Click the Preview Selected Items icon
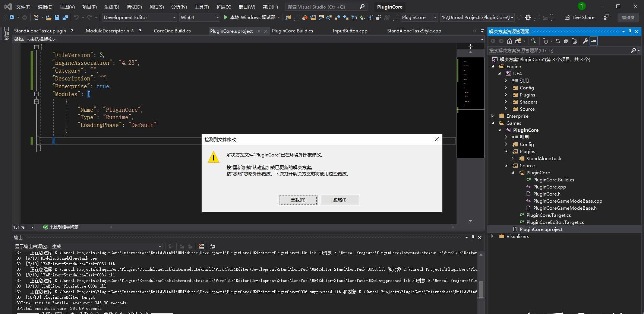 click(x=594, y=41)
